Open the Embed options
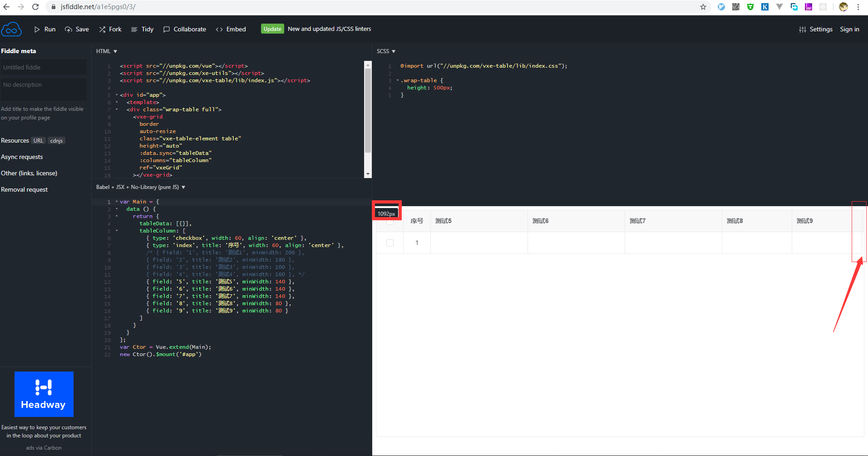The width and height of the screenshot is (868, 456). click(231, 29)
